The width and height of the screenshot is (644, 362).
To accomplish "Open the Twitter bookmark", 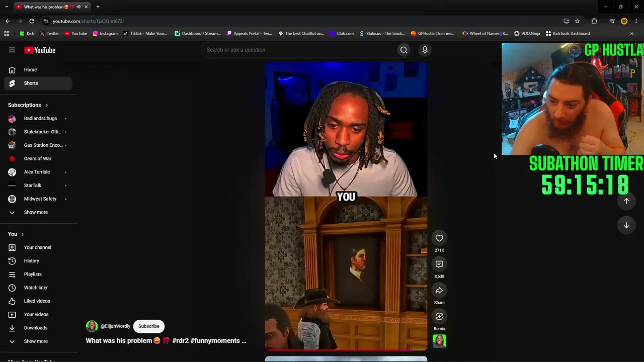I will 49,34.
